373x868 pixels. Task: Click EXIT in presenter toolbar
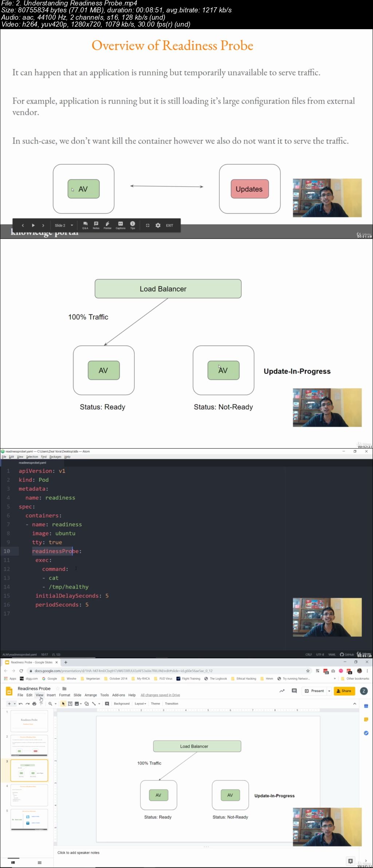[170, 225]
